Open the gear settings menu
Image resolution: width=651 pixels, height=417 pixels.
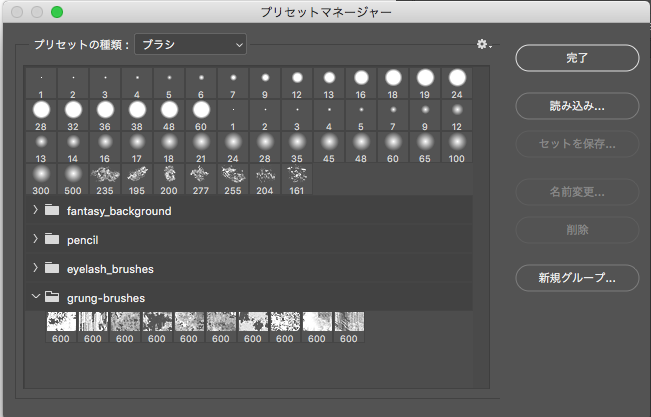point(484,45)
